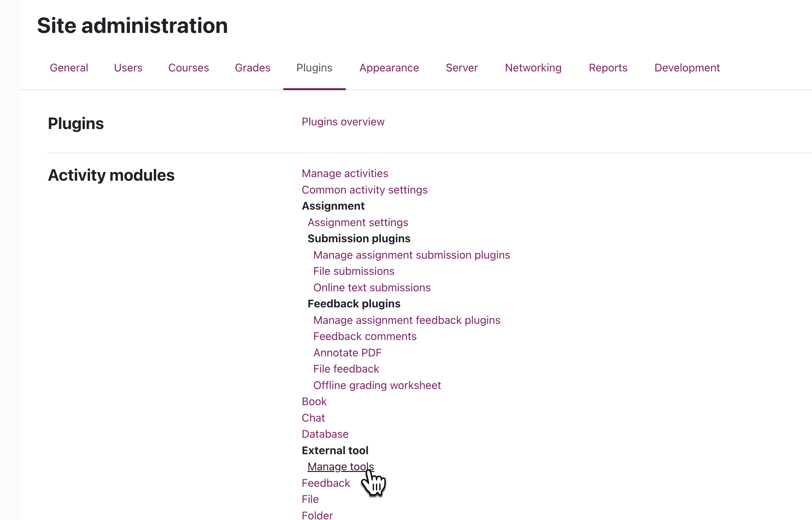Open Manage assignment submission plugins
This screenshot has height=520, width=812.
point(411,255)
